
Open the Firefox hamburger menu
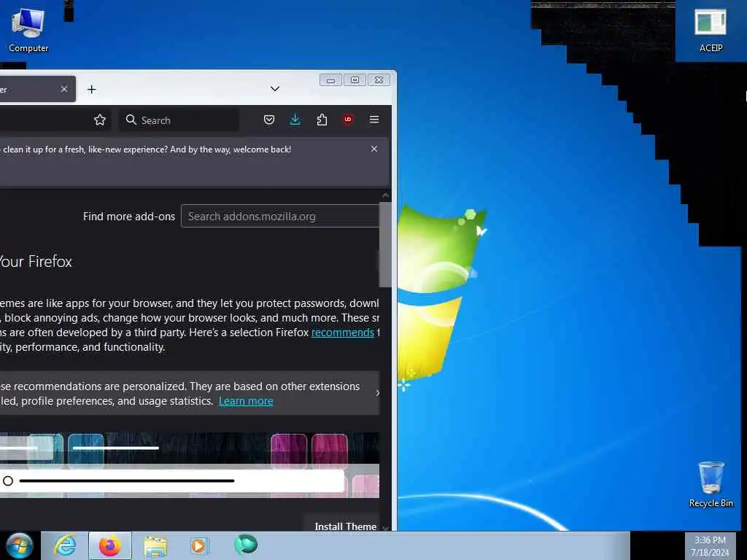point(374,120)
